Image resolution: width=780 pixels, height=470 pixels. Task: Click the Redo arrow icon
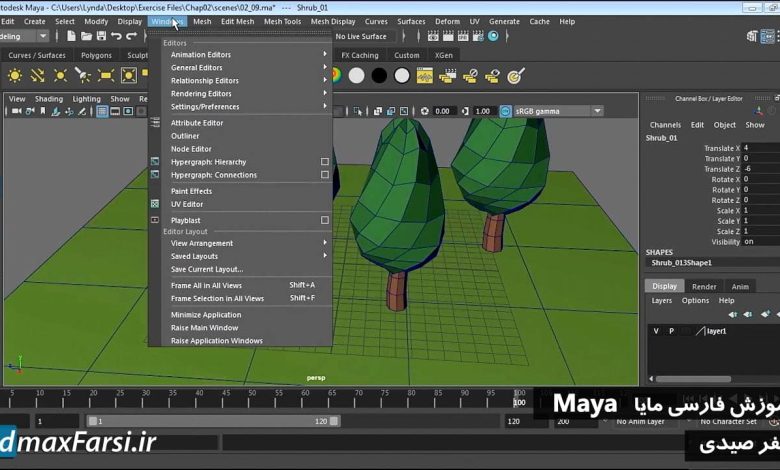[x=131, y=36]
